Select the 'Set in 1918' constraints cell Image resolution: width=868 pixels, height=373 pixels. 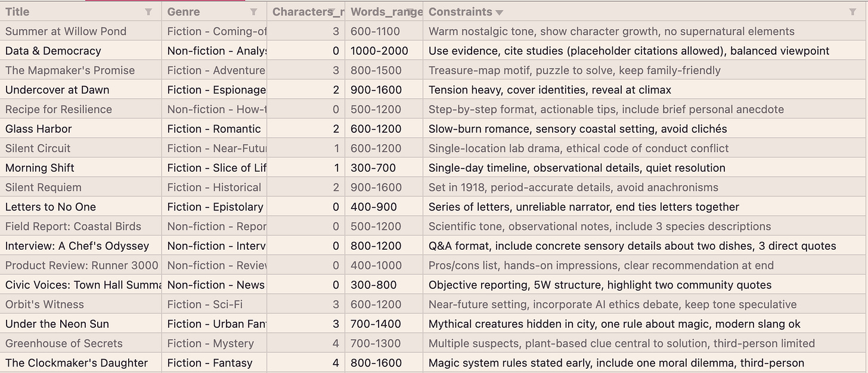coord(646,187)
